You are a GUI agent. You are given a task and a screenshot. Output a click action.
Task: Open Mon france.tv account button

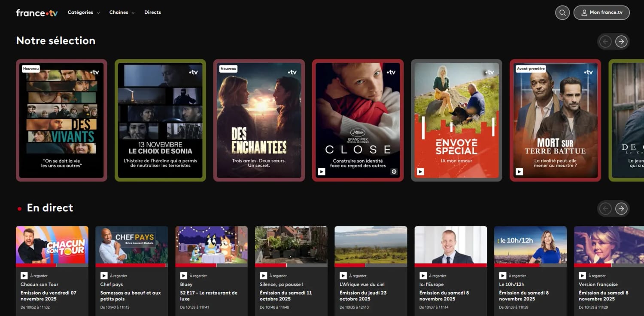pos(601,12)
